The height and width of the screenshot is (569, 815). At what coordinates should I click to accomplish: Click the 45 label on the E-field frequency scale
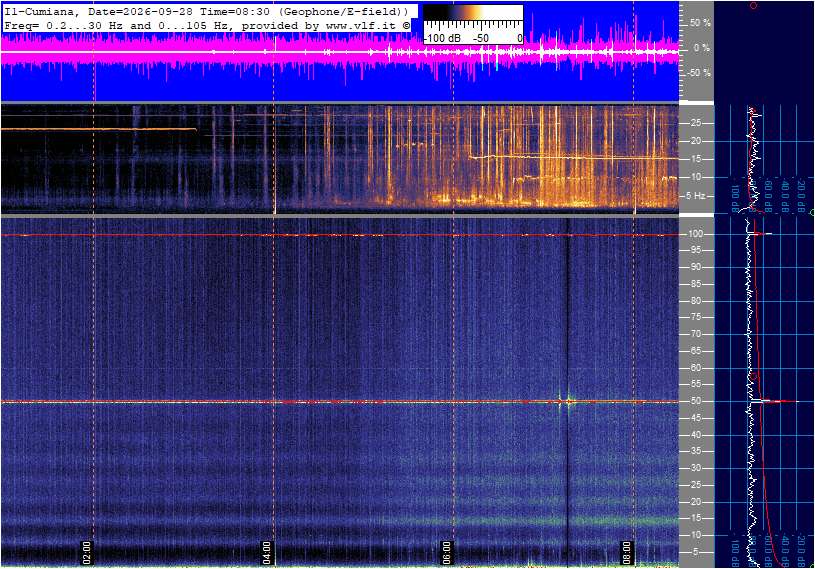coord(695,418)
